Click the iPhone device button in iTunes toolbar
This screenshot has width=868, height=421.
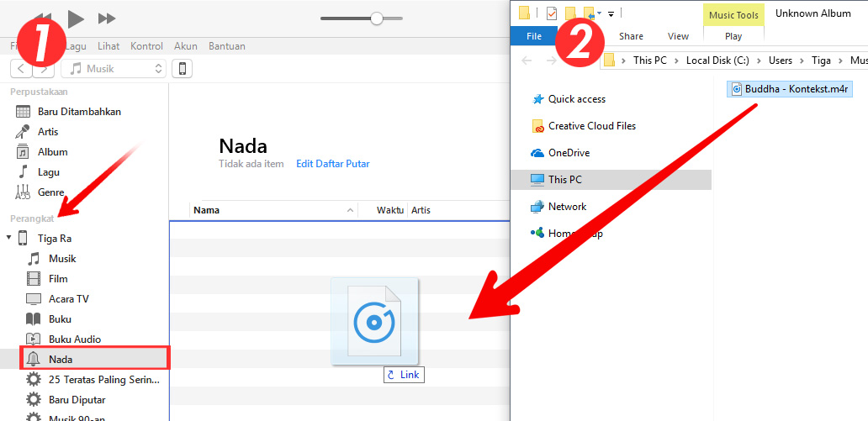click(x=183, y=69)
